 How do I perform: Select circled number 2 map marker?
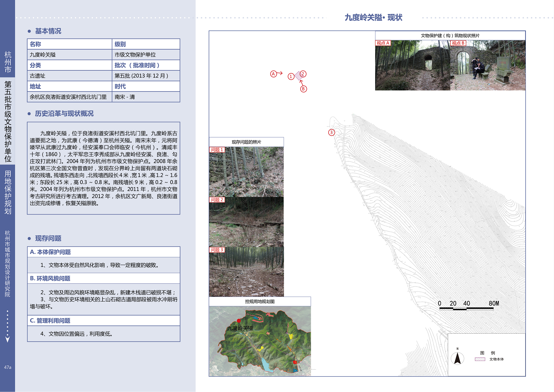coord(303,74)
